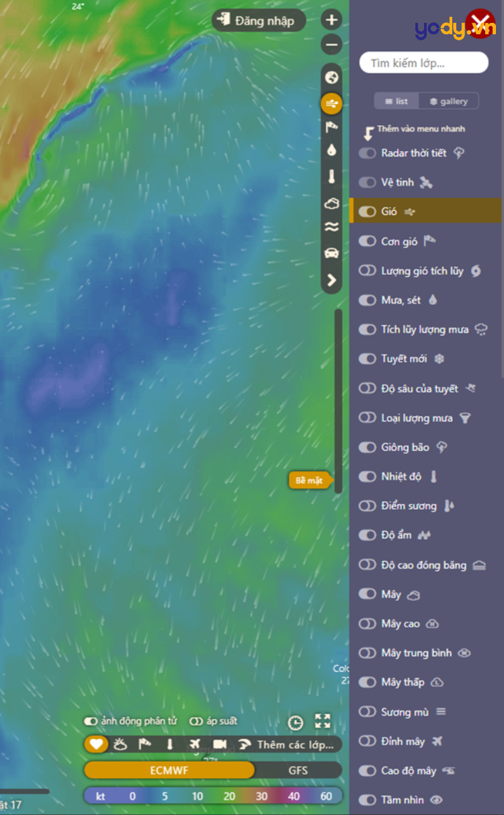Zoom in the map with plus button

pos(331,20)
